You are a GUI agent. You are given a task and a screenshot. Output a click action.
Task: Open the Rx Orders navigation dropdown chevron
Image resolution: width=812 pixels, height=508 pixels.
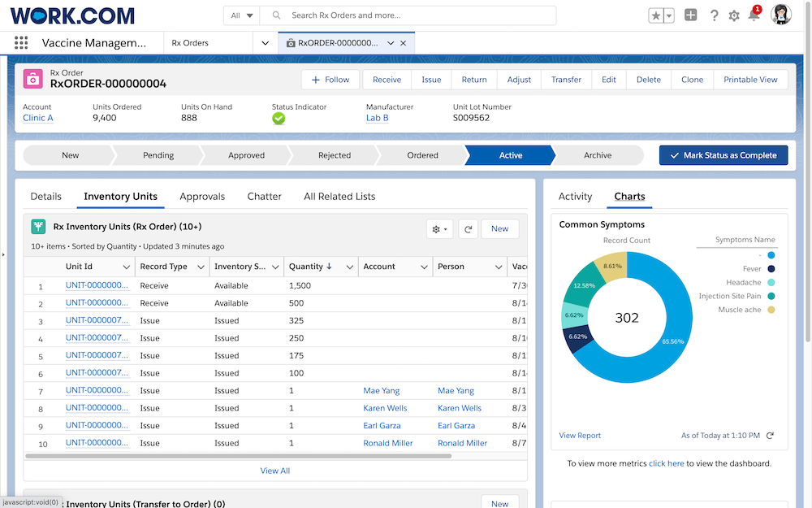pos(264,43)
